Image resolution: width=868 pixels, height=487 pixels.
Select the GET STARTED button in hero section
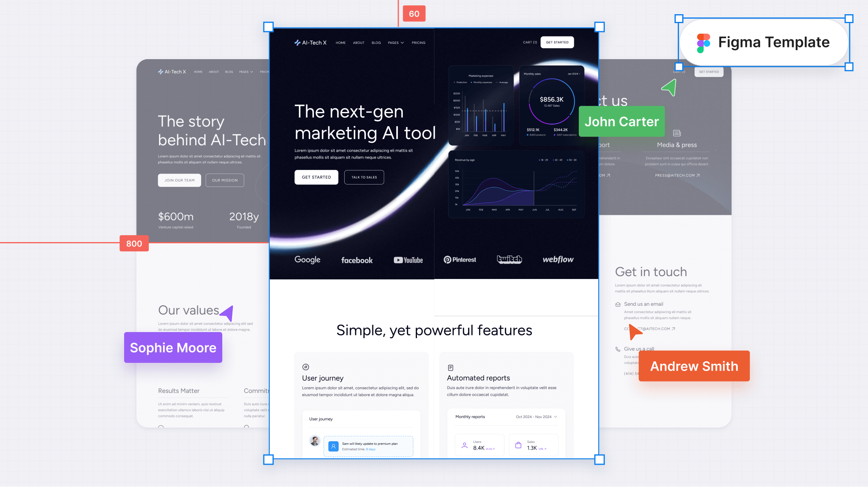click(316, 177)
